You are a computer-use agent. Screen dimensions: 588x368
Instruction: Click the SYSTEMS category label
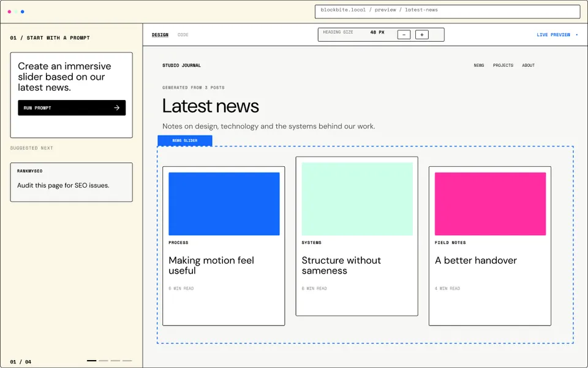tap(312, 243)
